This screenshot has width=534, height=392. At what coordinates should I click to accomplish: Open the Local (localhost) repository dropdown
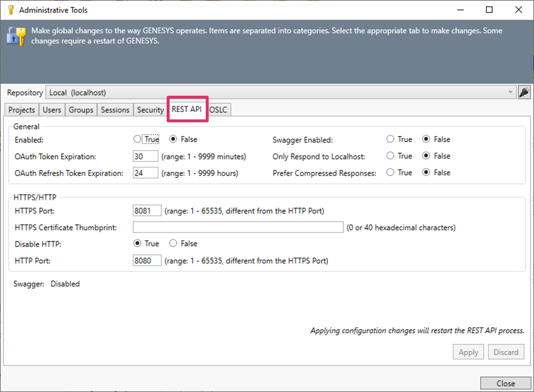[x=511, y=92]
